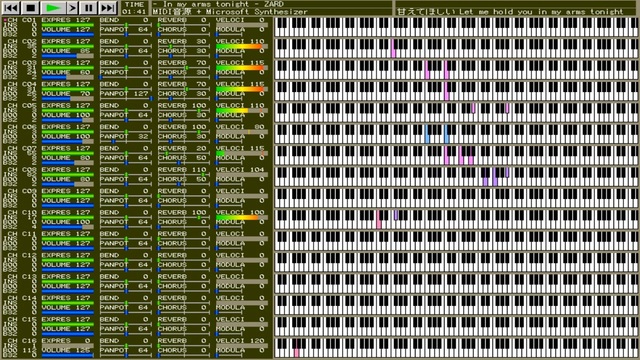
Task: Click the slow play arrow button
Action: 72,8
